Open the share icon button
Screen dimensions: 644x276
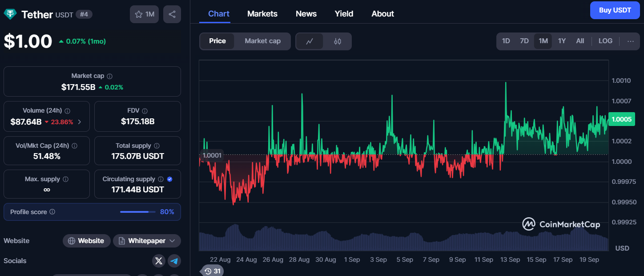click(x=172, y=14)
